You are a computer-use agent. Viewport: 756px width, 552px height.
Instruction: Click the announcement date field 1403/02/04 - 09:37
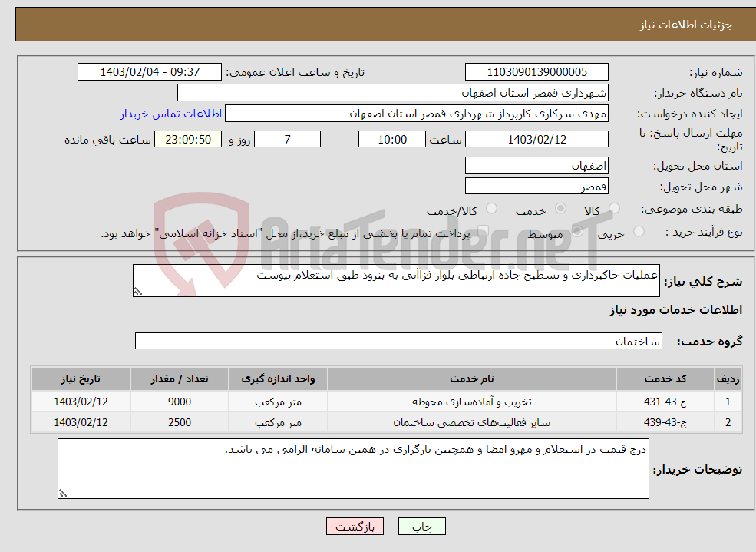coord(150,72)
